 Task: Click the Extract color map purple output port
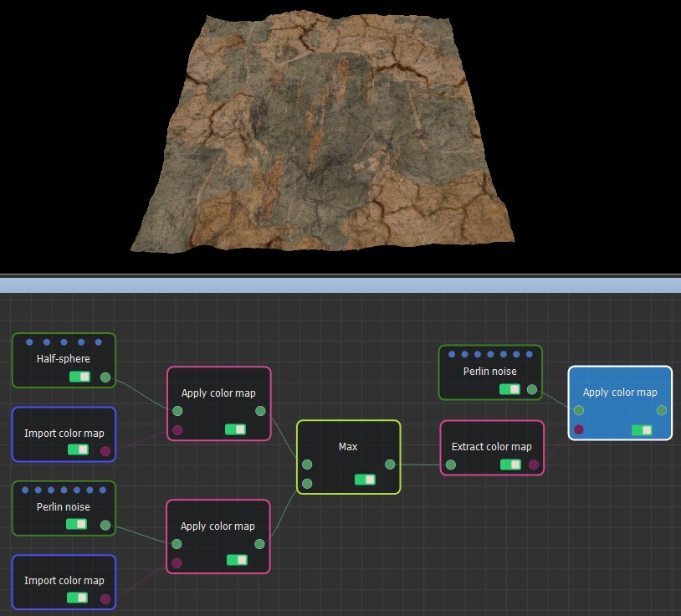click(x=534, y=465)
